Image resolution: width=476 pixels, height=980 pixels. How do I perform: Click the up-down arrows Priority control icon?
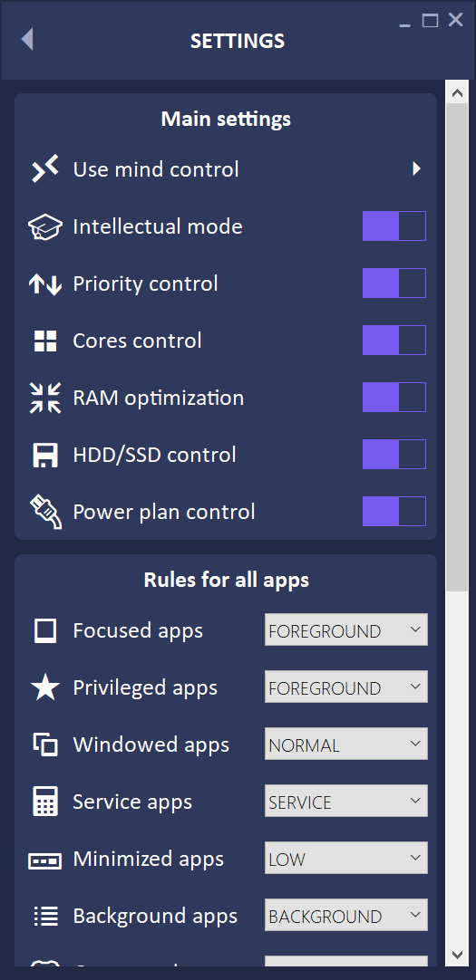click(x=45, y=284)
